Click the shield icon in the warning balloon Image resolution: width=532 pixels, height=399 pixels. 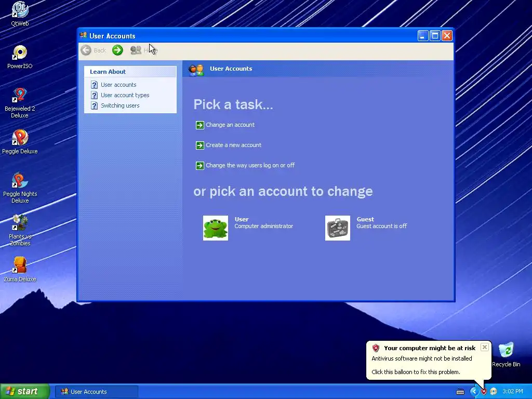[376, 348]
